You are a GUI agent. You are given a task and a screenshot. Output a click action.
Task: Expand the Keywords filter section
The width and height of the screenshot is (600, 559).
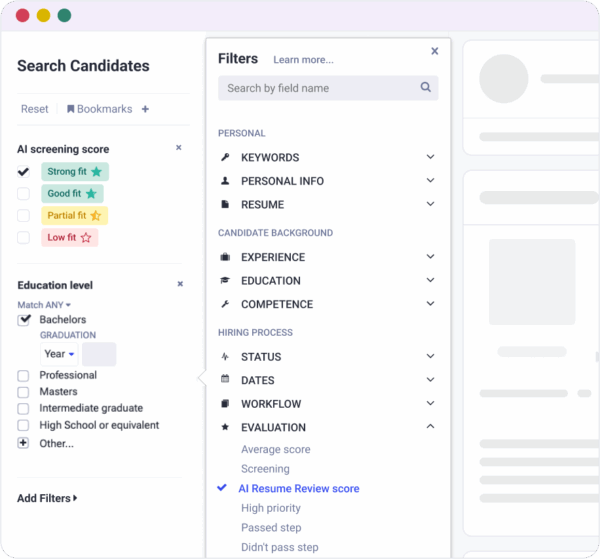(x=430, y=157)
